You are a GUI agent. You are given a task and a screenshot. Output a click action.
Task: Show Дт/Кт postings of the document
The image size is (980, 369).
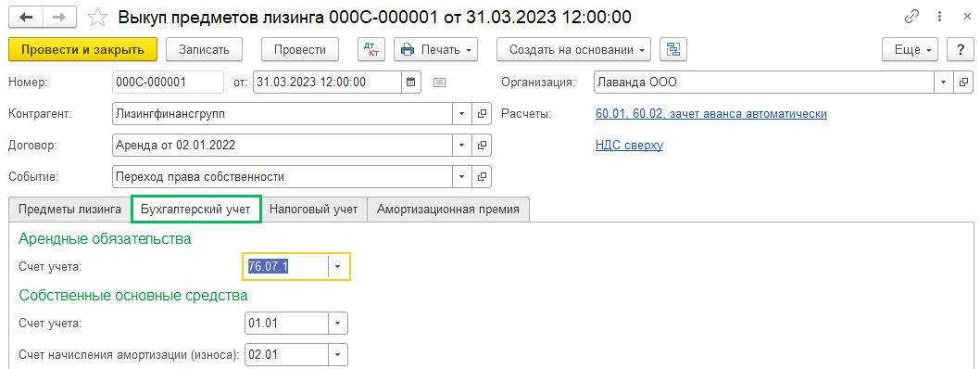[x=371, y=49]
